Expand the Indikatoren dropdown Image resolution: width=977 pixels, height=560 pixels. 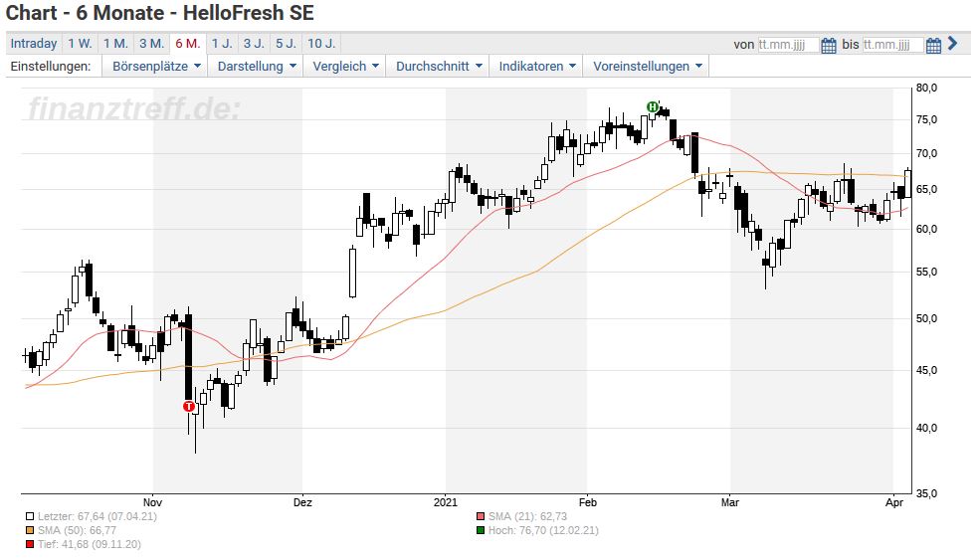point(536,66)
